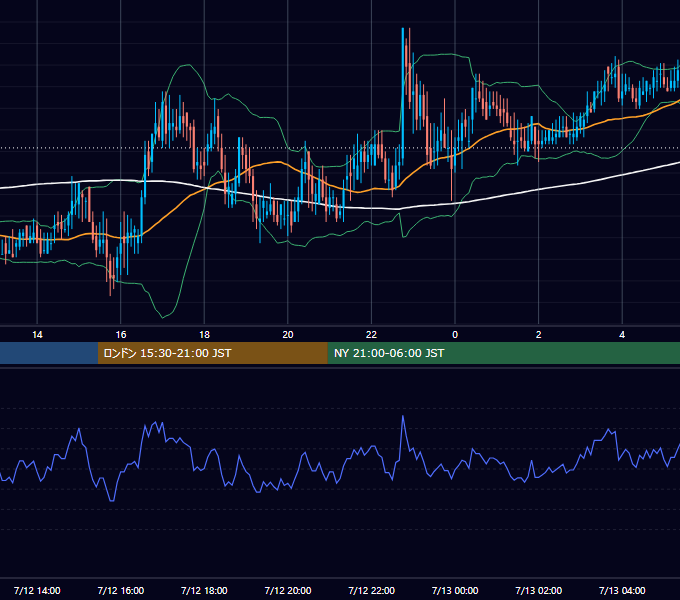
Task: Click the blue session band before ロンドン
Action: click(x=49, y=353)
